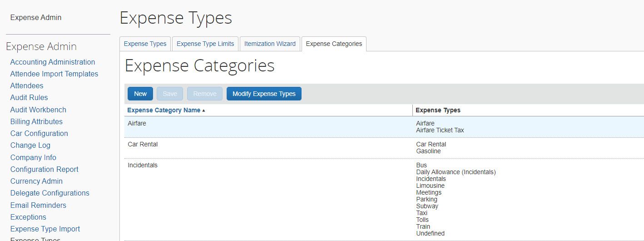Sort by Expense Category Name column
Viewport: 644px width, 241px height.
click(x=164, y=110)
